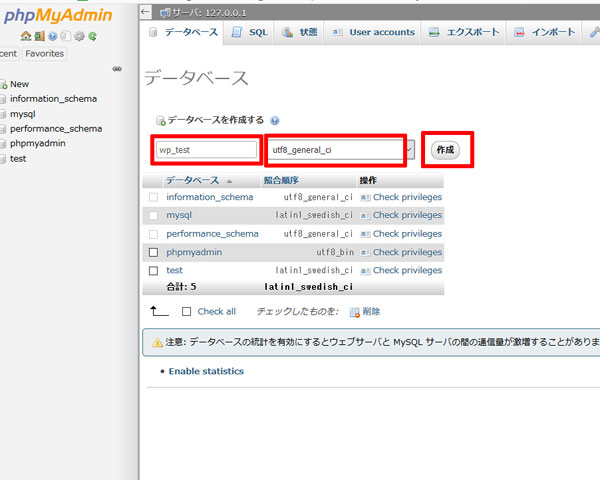Click the 削除 delete link
The image size is (600, 480).
pyautogui.click(x=371, y=312)
